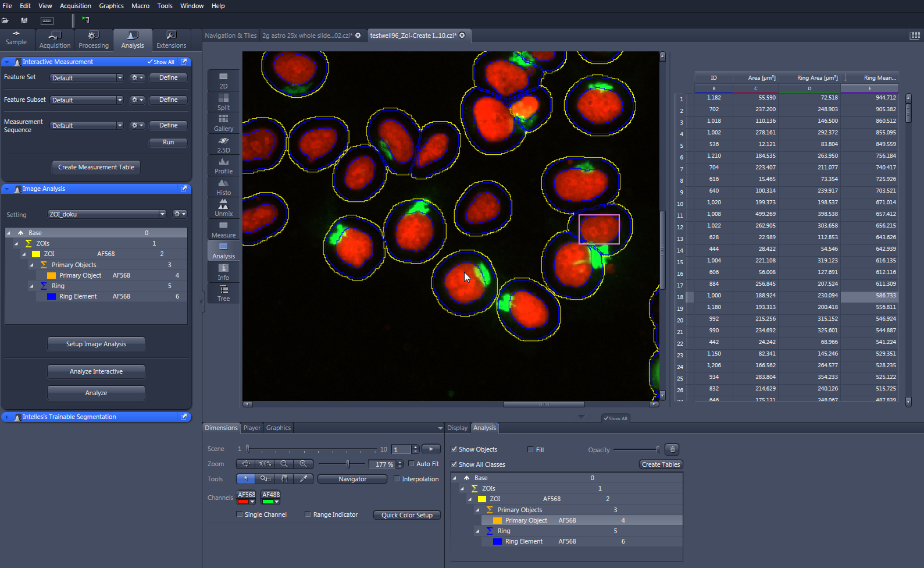
Task: Collapse the Primary Objects tree node
Action: point(32,265)
